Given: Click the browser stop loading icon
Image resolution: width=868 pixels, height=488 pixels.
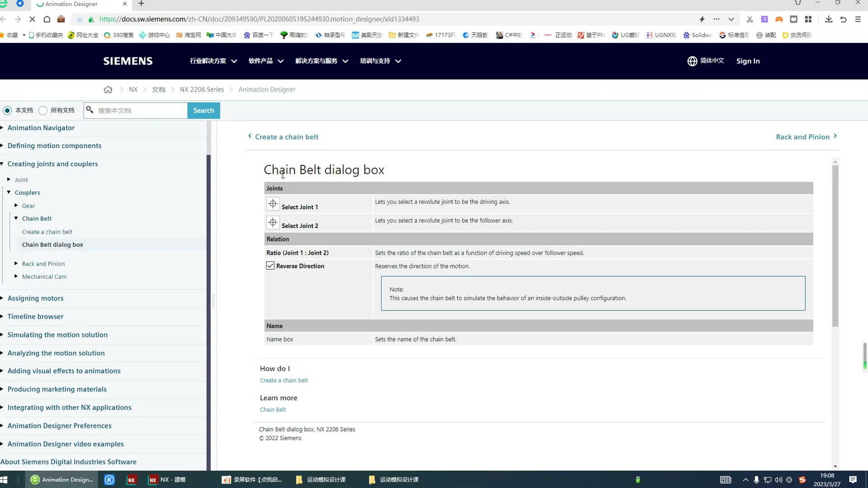Looking at the screenshot, I should click(x=32, y=19).
